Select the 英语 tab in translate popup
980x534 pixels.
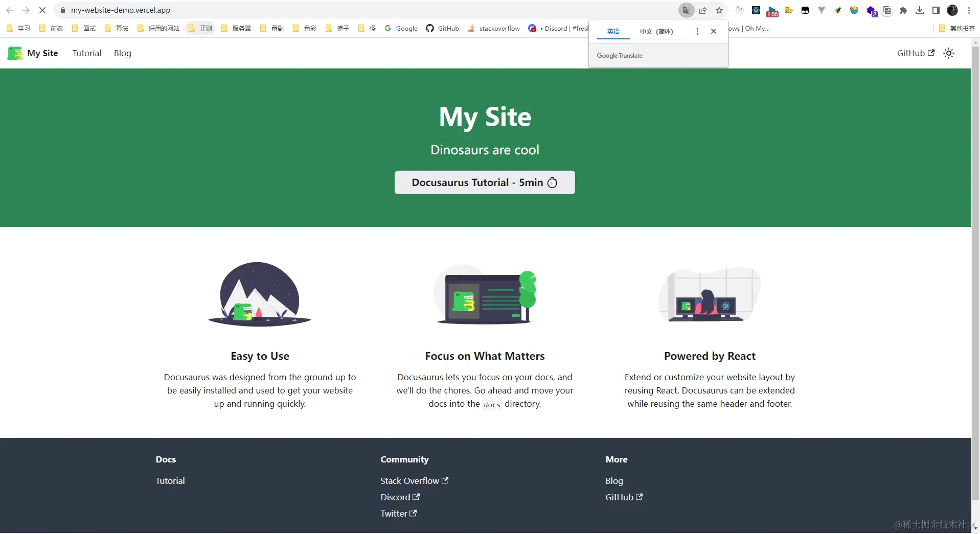coord(613,32)
